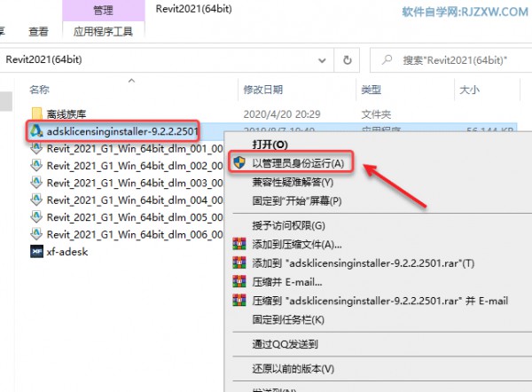
Task: Choose 授予访问权限(G) menu entry
Action: tap(289, 225)
